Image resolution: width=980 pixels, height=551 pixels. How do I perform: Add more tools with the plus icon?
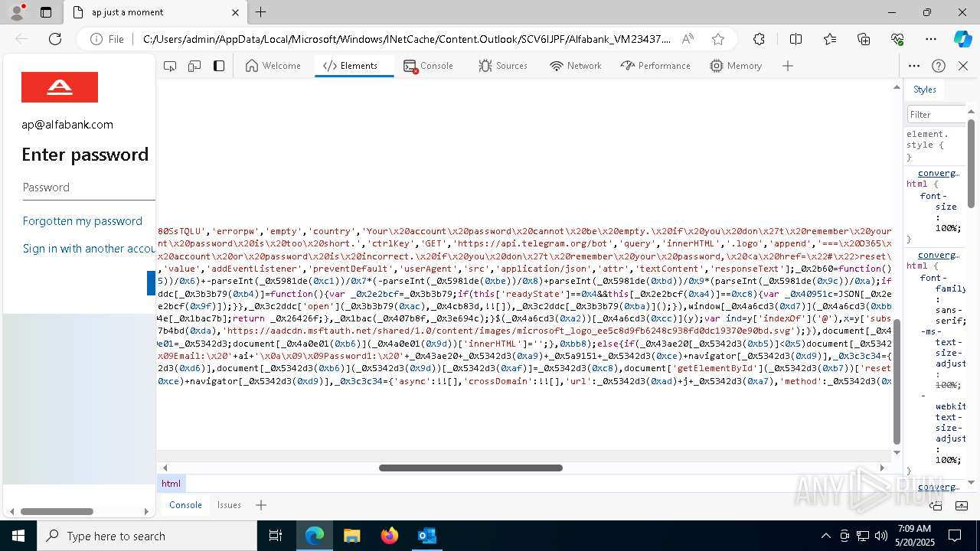click(788, 66)
